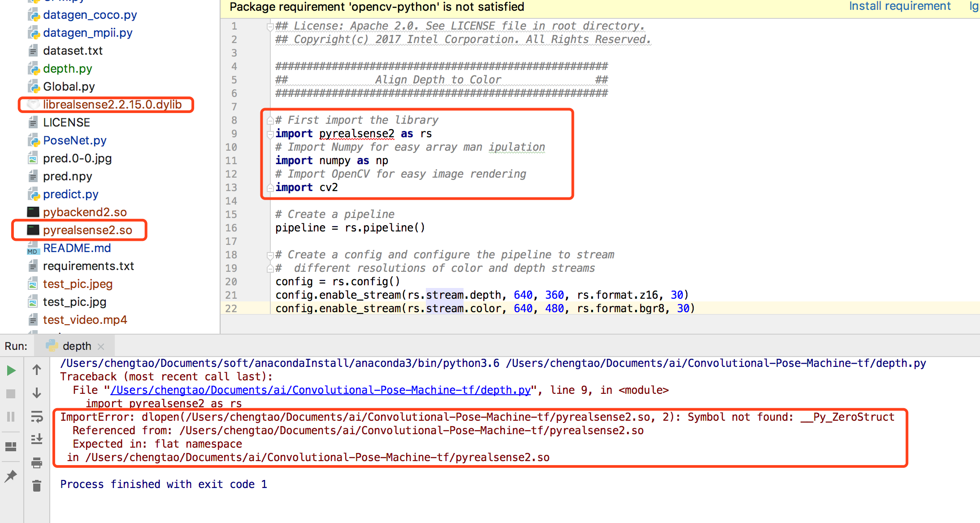
Task: Collapse the import block fold at line 8
Action: click(270, 120)
